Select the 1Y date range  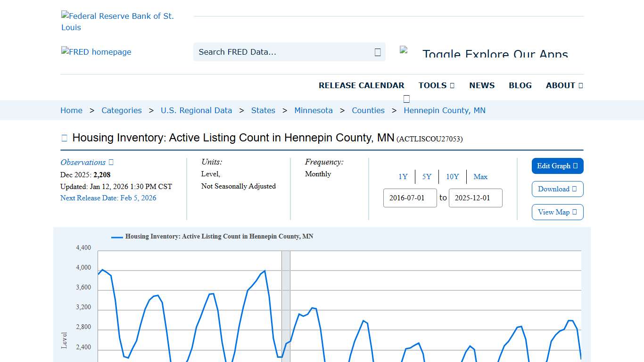pyautogui.click(x=403, y=177)
